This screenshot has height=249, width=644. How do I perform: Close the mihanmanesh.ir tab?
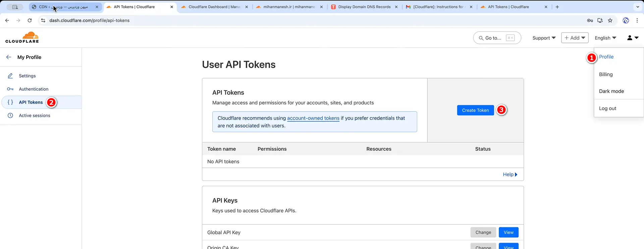coord(321,7)
